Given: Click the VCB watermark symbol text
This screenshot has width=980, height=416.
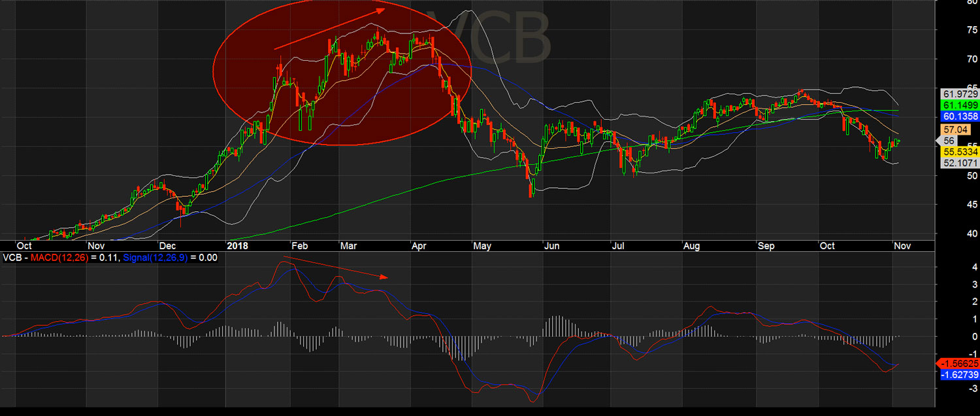Looking at the screenshot, I should 489,38.
